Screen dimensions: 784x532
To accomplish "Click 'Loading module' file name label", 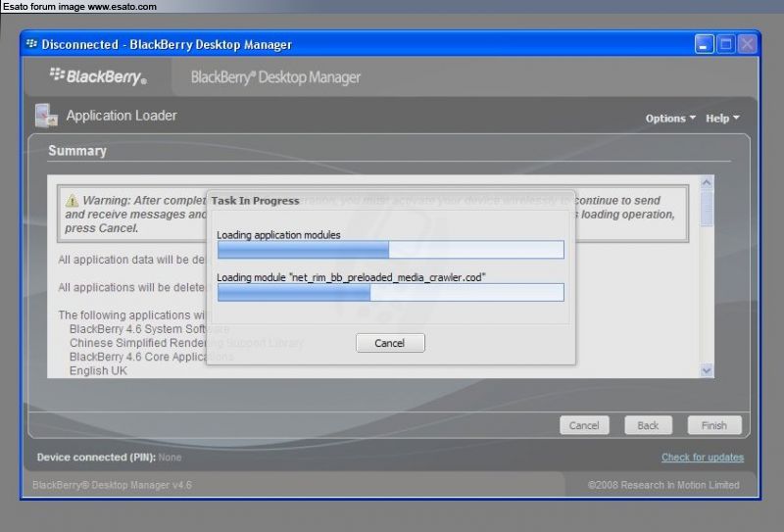I will click(351, 277).
